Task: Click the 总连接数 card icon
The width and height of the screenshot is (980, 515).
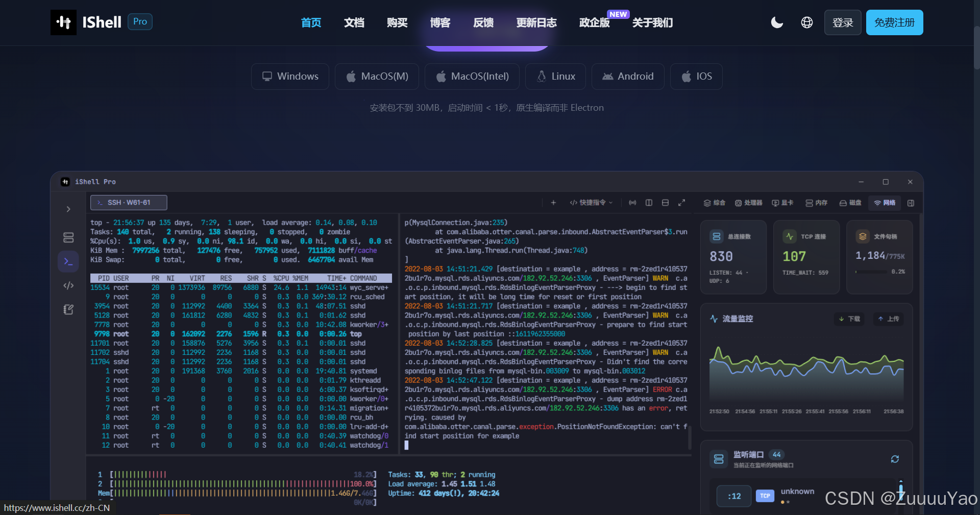Action: 717,236
